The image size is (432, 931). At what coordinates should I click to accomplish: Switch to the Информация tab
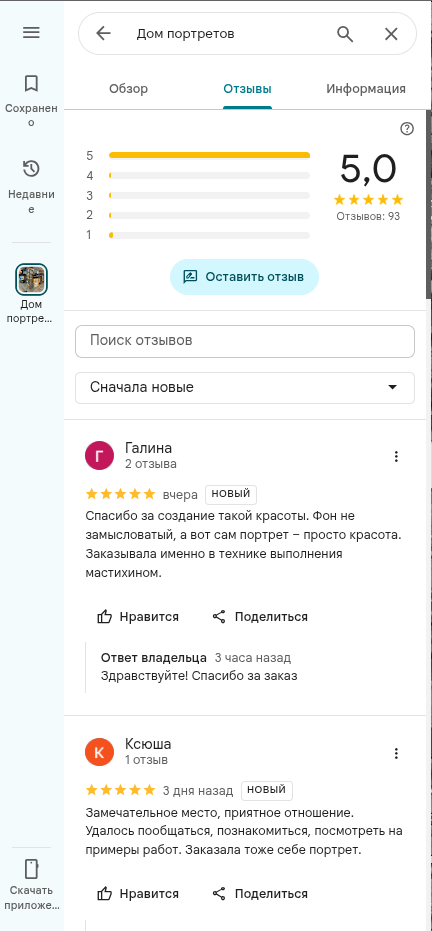[x=366, y=89]
